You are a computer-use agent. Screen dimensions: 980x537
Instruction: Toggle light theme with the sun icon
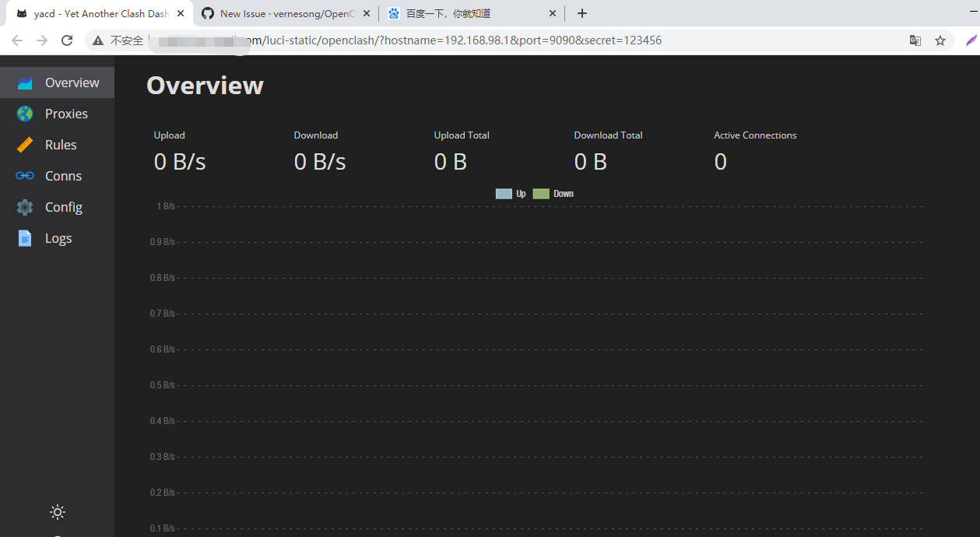coord(57,511)
